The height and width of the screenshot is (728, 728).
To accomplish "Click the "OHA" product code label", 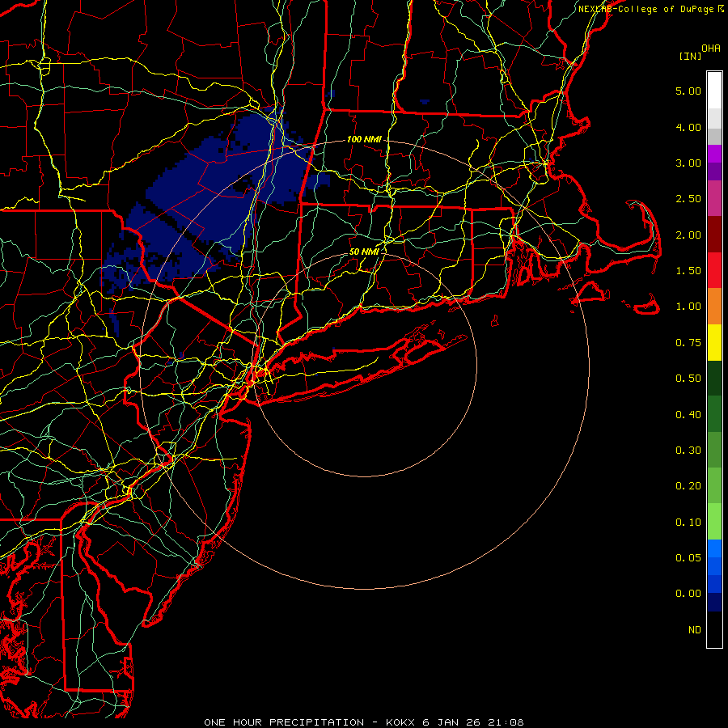I will click(x=711, y=49).
